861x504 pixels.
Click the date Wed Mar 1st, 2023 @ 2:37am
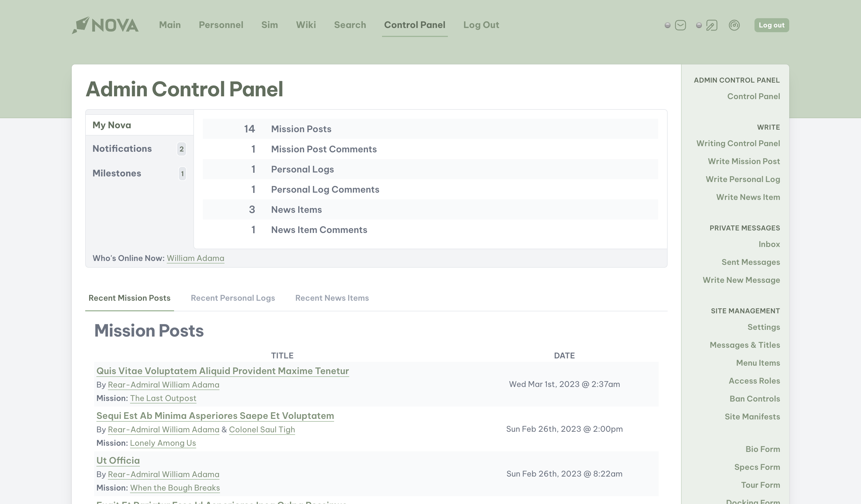tap(564, 384)
